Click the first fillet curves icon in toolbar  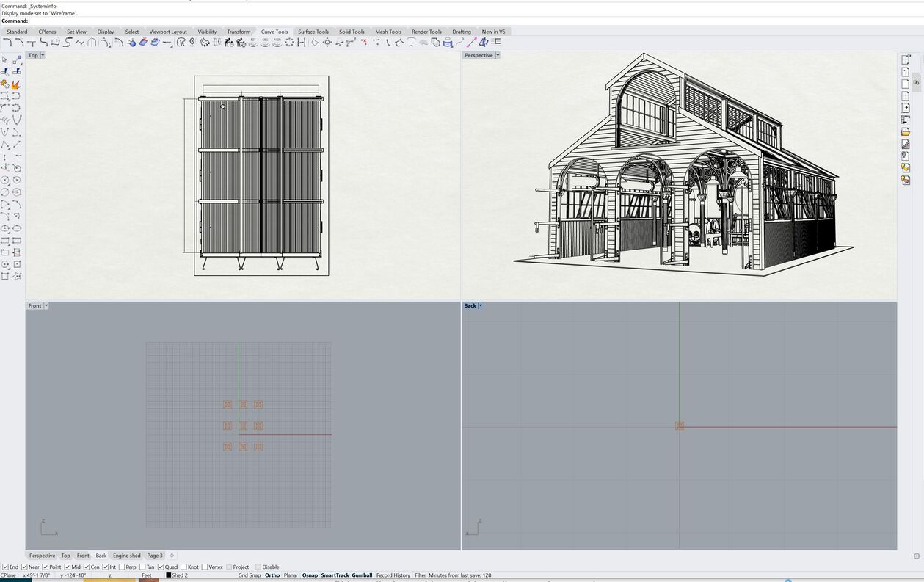[x=7, y=43]
